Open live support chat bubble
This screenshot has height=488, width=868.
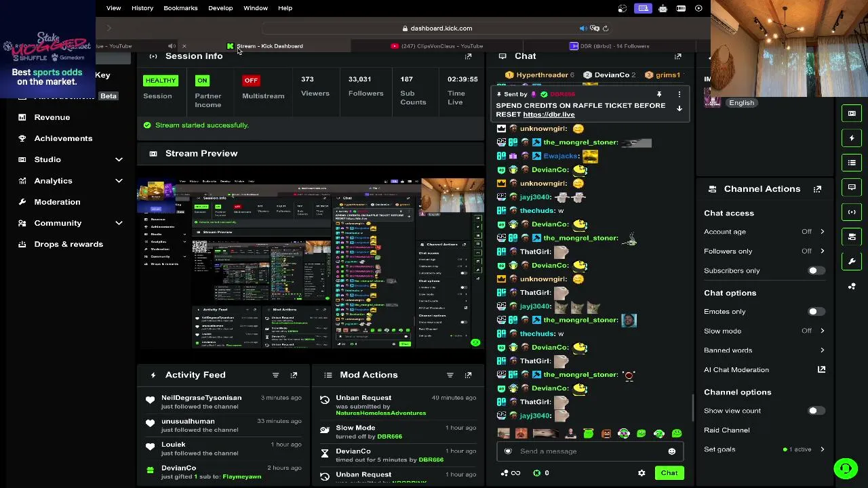[846, 468]
